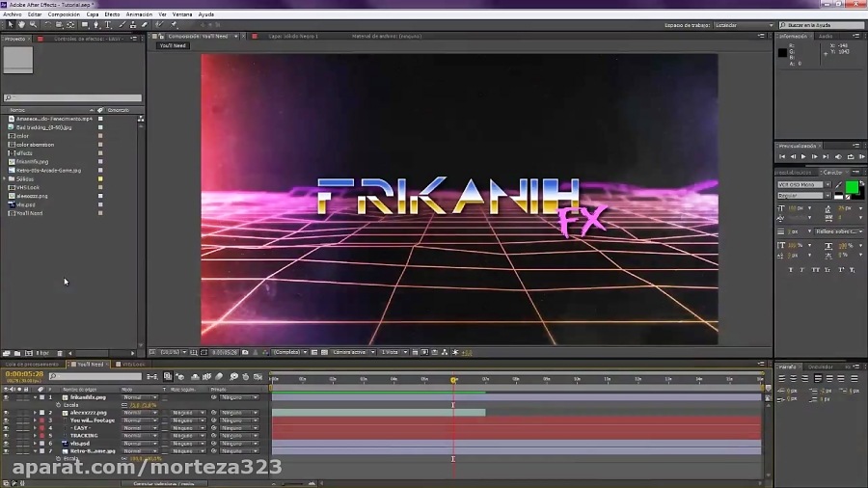Click the small white color swatch
This screenshot has height=488, width=868.
(839, 196)
